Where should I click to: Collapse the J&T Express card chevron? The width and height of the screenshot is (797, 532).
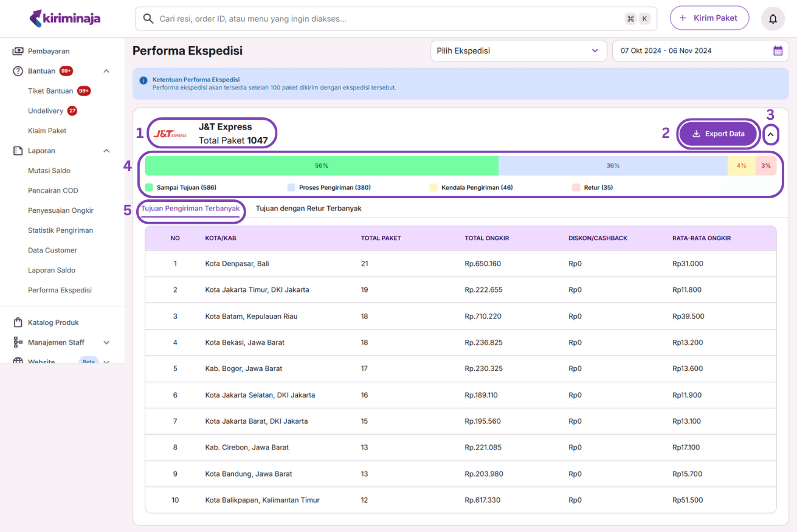point(770,134)
